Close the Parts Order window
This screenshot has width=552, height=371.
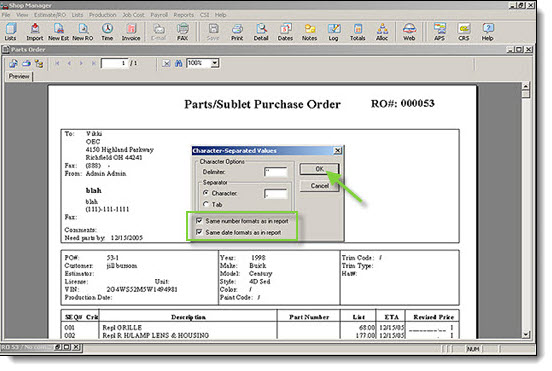[x=529, y=50]
